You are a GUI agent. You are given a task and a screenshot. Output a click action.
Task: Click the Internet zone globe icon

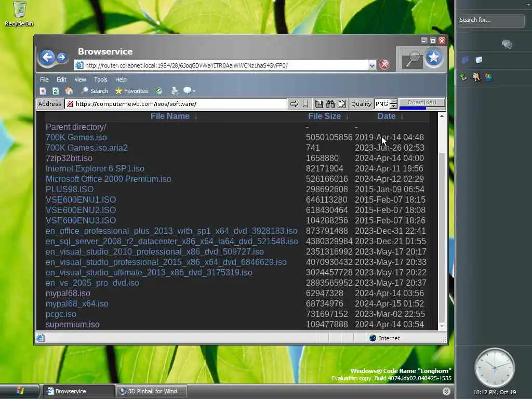tap(373, 338)
